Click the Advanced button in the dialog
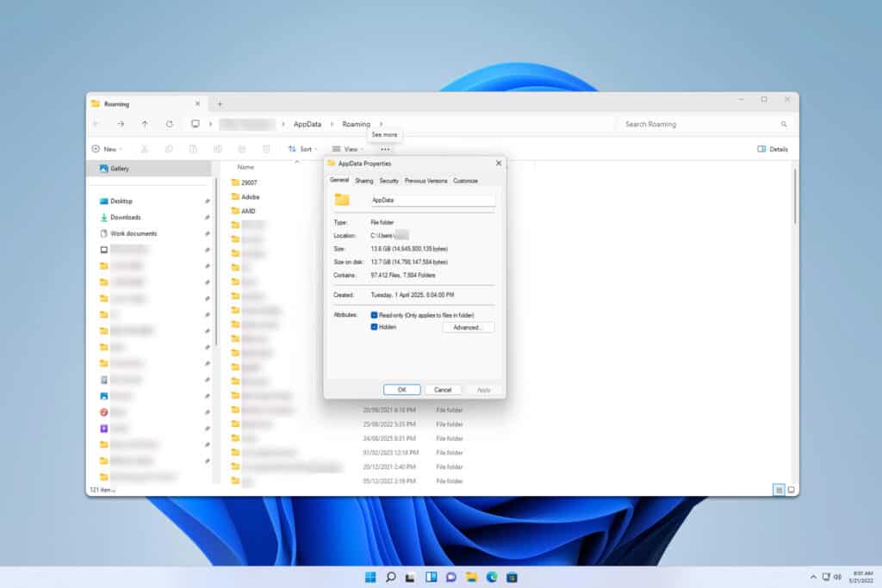Image resolution: width=882 pixels, height=588 pixels. (x=468, y=327)
